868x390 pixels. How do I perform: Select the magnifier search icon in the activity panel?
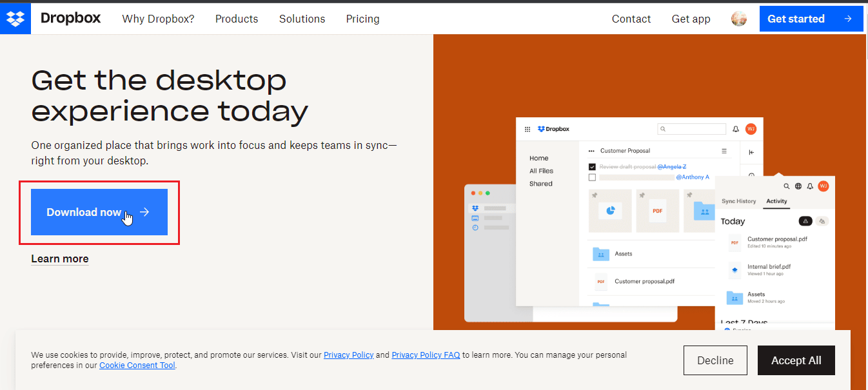click(x=787, y=188)
